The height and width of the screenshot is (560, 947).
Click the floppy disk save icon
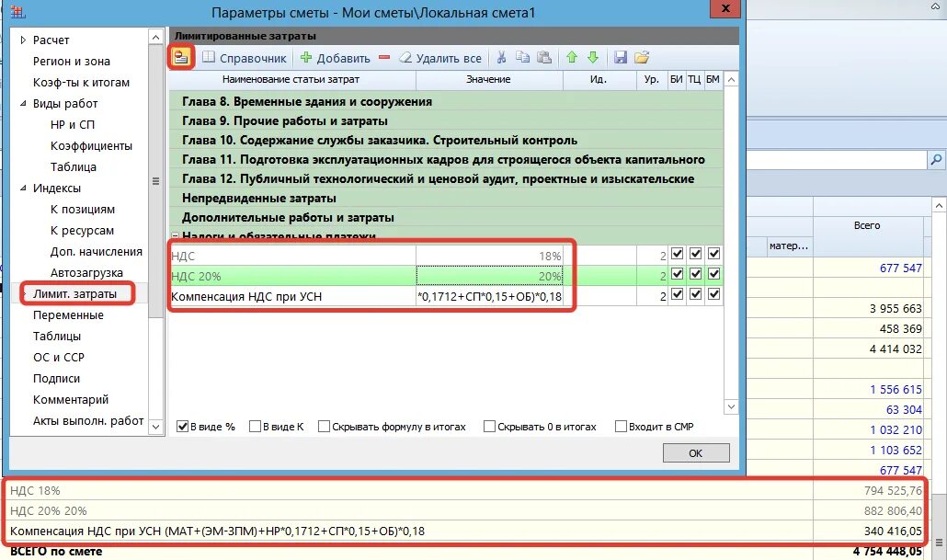[621, 57]
